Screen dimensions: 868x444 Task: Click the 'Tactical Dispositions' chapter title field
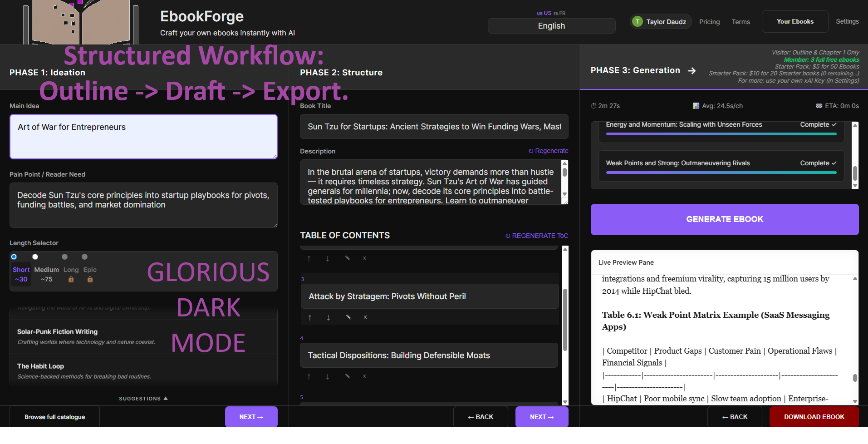[429, 355]
